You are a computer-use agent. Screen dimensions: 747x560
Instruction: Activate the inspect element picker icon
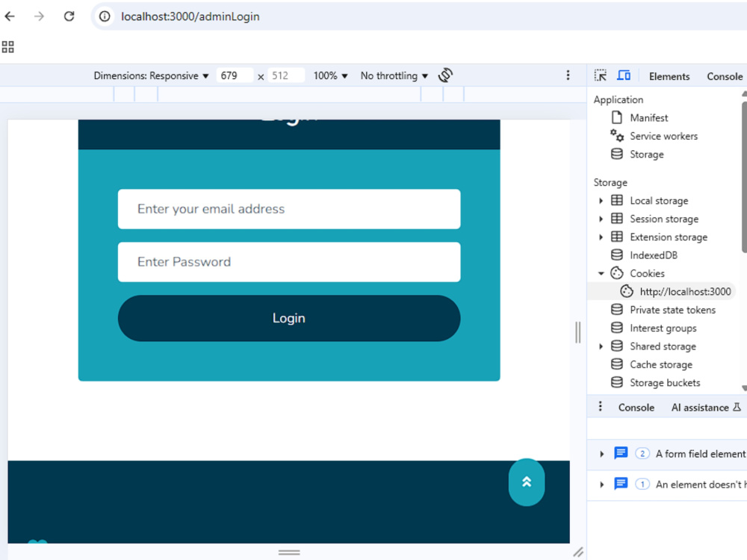pyautogui.click(x=601, y=75)
